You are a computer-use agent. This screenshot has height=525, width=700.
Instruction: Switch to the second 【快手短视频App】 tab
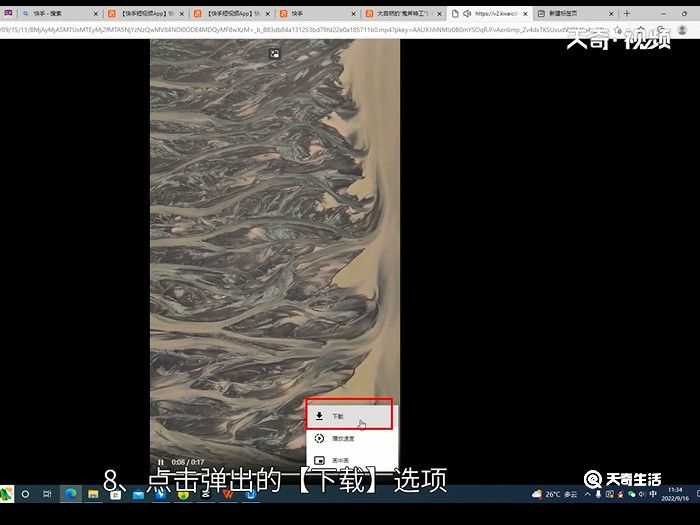click(x=232, y=14)
